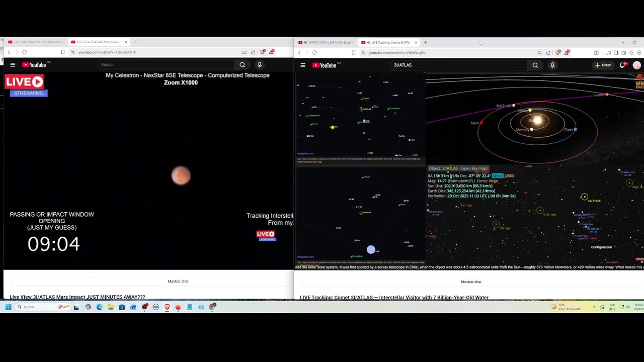This screenshot has width=644, height=362.
Task: Open Brave browser from taskbar
Action: coord(167,307)
